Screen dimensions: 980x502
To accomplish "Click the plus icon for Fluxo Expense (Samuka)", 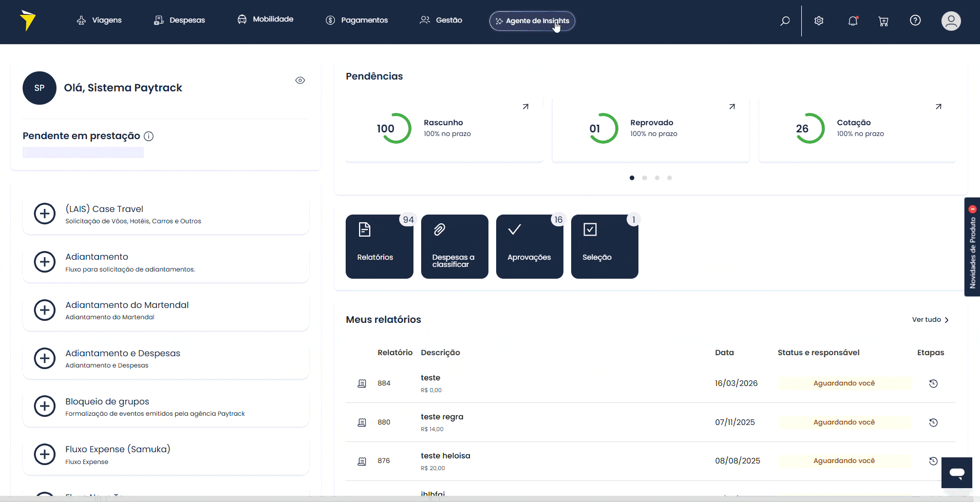I will click(x=45, y=454).
